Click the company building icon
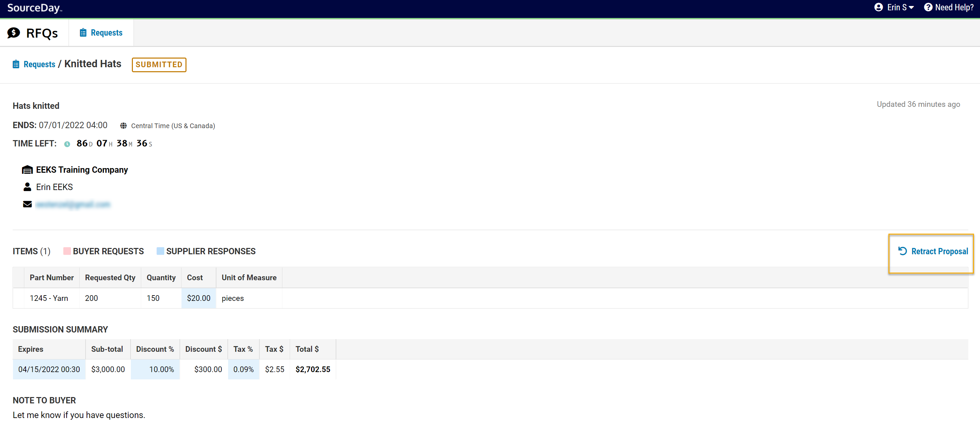This screenshot has height=428, width=980. click(x=27, y=169)
